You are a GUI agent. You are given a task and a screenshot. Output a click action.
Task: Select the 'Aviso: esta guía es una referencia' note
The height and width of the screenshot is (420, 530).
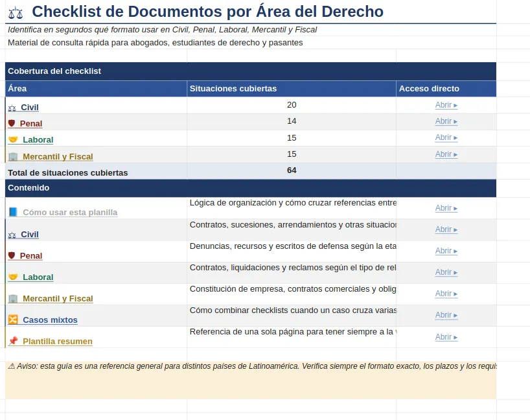pyautogui.click(x=251, y=380)
